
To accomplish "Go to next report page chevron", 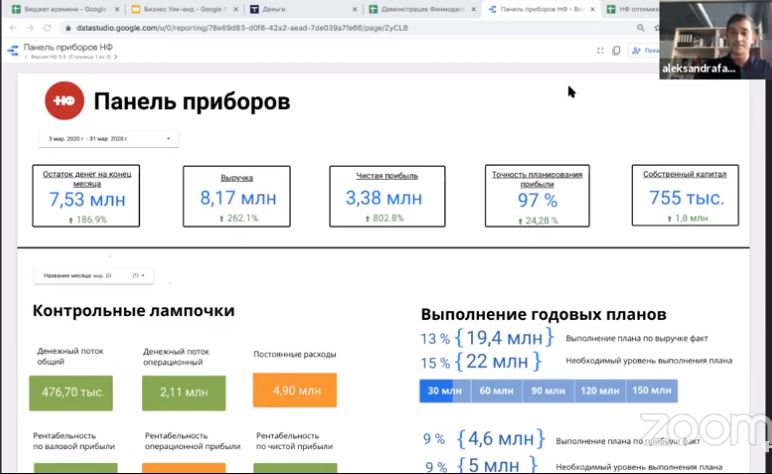I will click(116, 57).
